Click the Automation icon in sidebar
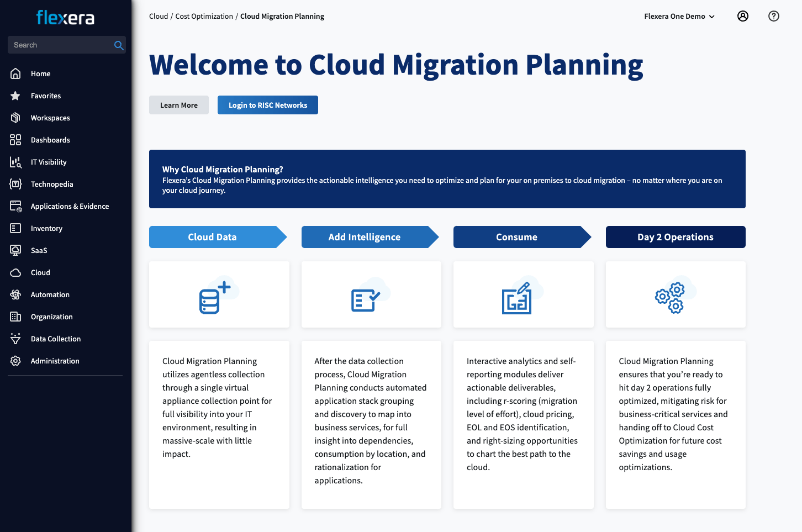Viewport: 802px width, 532px height. click(15, 294)
